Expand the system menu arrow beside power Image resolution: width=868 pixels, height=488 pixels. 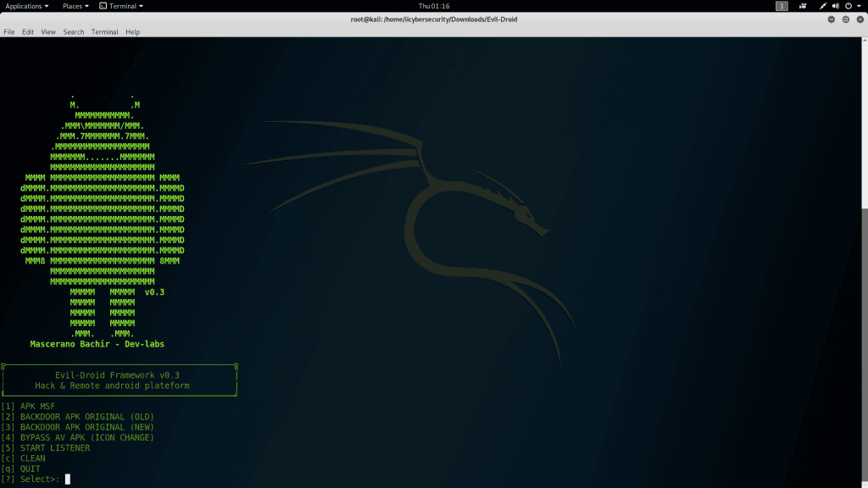859,6
